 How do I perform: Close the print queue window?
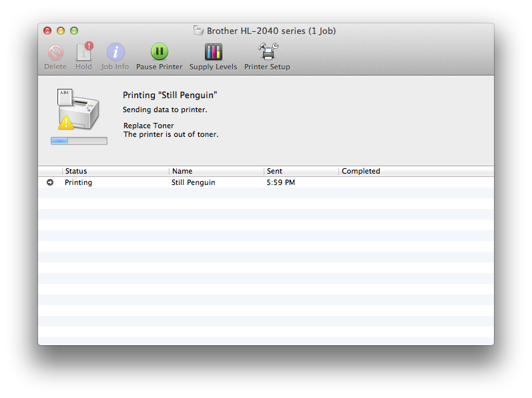click(x=47, y=31)
